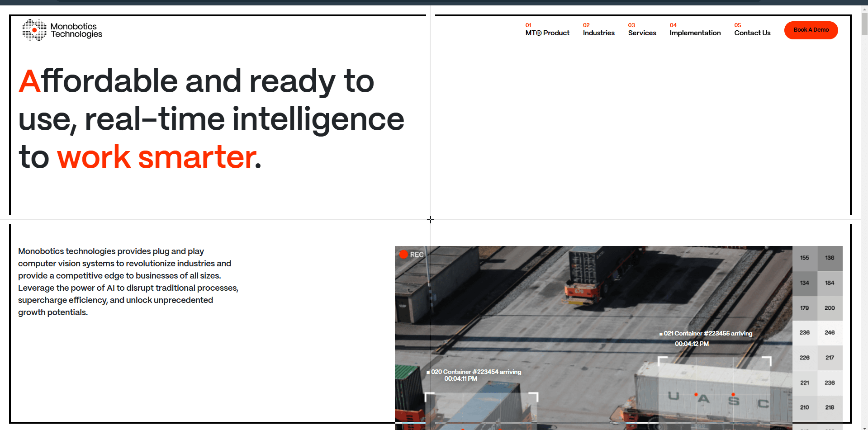Select the grid cell labeled 246
The image size is (868, 430).
(830, 333)
